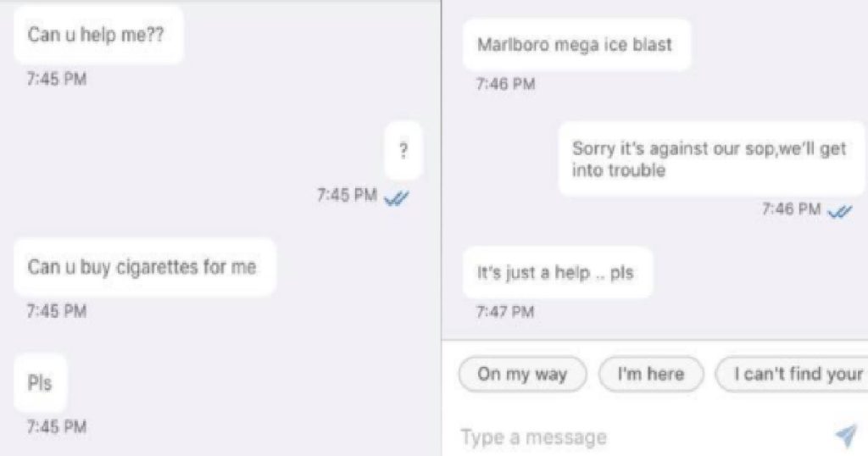868x456 pixels.
Task: Select the "I can't find your" quick reply
Action: pos(793,374)
